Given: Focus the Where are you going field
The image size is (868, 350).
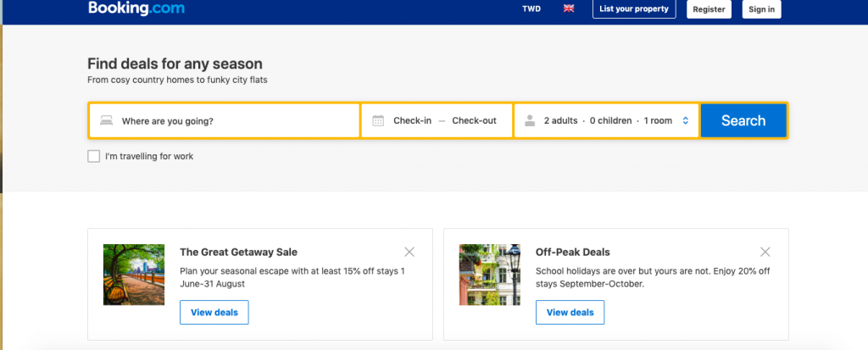Looking at the screenshot, I should [224, 120].
